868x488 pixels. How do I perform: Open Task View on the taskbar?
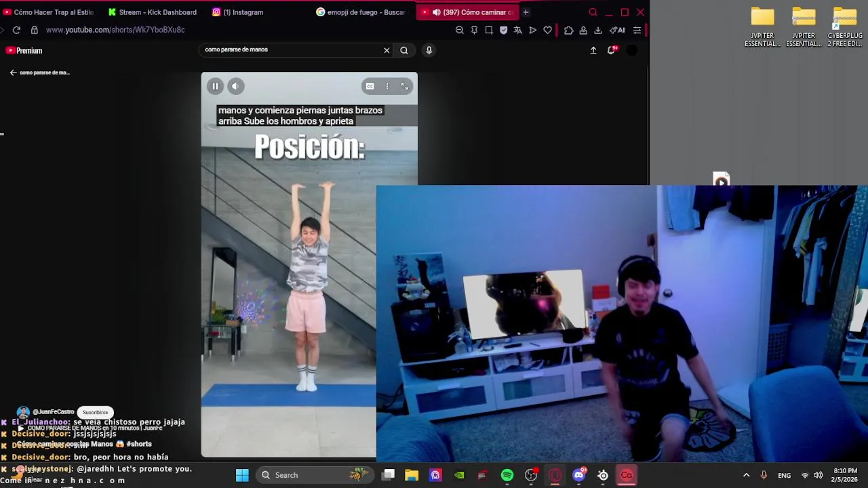click(388, 475)
